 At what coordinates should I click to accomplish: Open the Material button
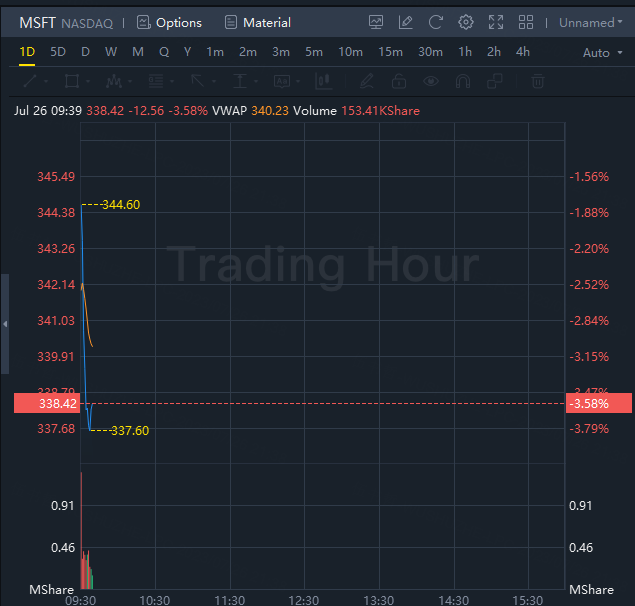point(258,22)
